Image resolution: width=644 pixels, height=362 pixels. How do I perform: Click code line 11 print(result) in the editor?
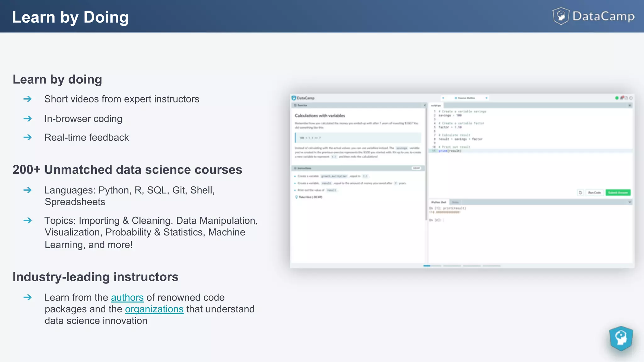(450, 151)
